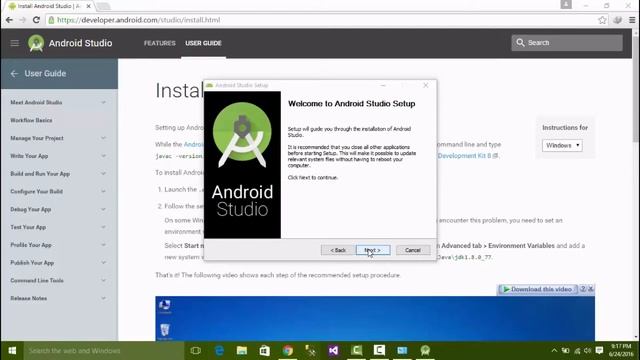Viewport: 640px width, 360px height.
Task: Open File Explorer from taskbar
Action: (242, 351)
